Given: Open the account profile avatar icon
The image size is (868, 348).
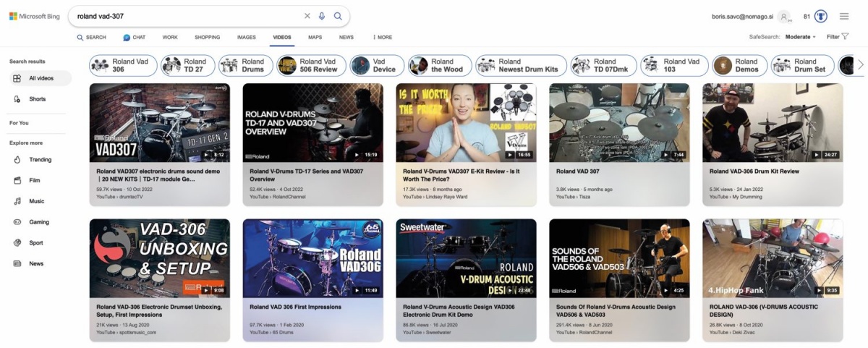Looking at the screenshot, I should (x=785, y=16).
